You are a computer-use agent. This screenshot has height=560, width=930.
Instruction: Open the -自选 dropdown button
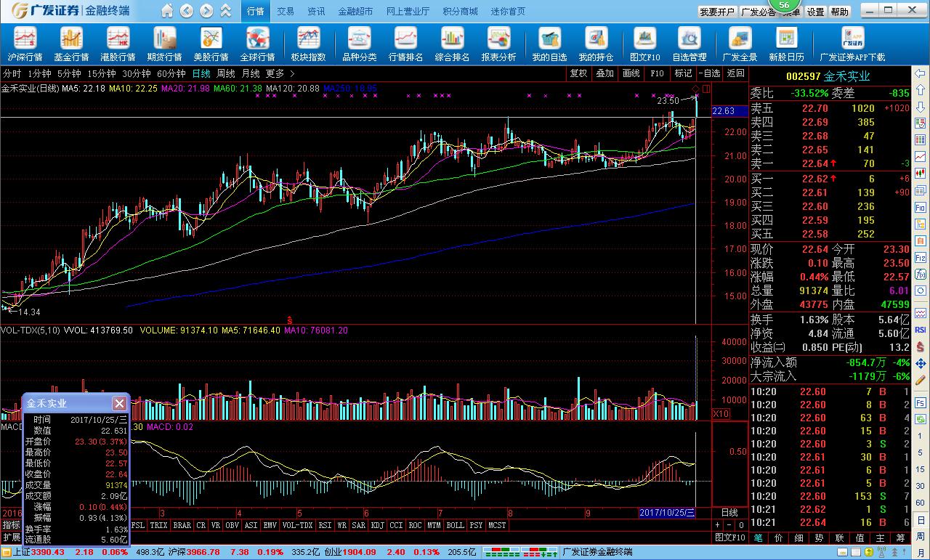pyautogui.click(x=709, y=73)
